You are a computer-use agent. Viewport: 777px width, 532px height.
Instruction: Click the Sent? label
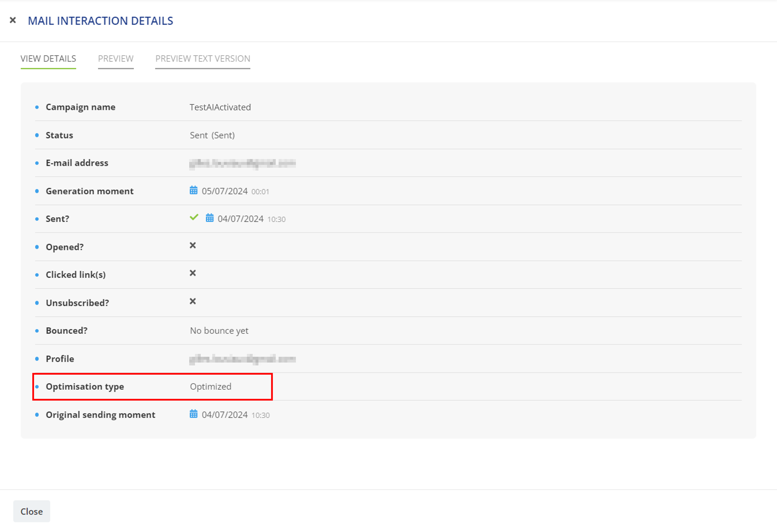(57, 219)
